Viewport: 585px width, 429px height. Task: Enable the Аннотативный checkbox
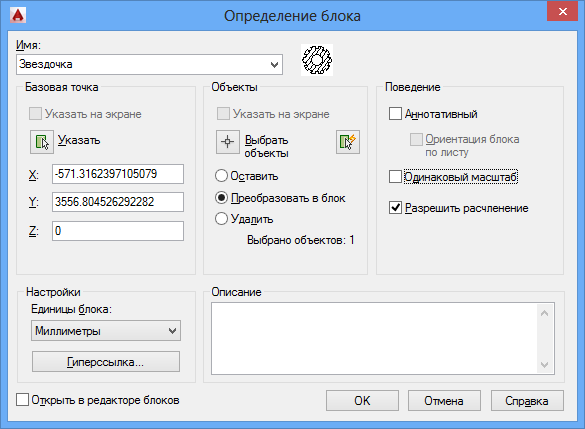tap(395, 113)
